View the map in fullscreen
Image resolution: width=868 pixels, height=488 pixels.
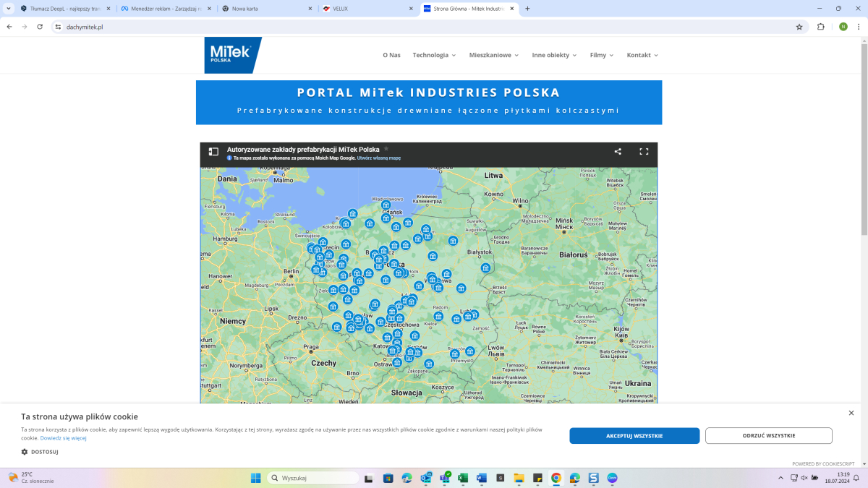644,152
